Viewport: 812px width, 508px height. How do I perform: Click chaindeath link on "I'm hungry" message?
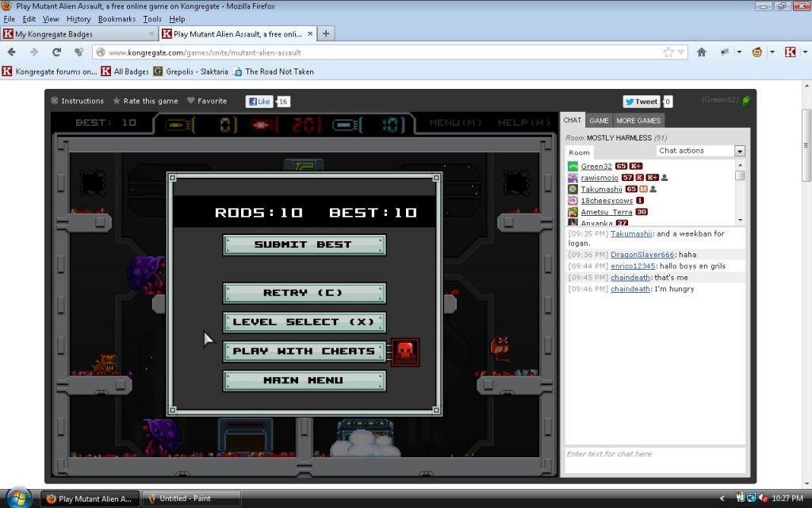pos(630,289)
